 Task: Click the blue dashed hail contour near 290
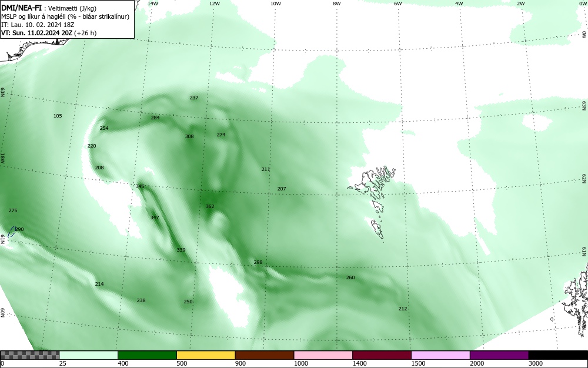pos(12,232)
